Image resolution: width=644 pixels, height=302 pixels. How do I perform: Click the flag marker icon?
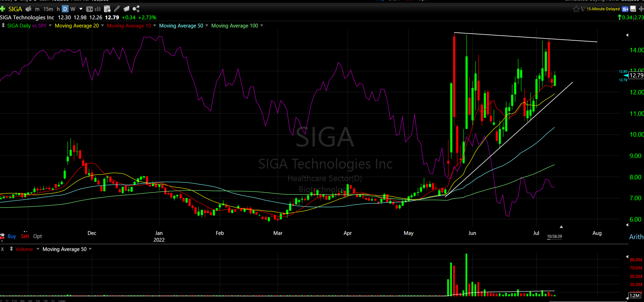pos(583,9)
